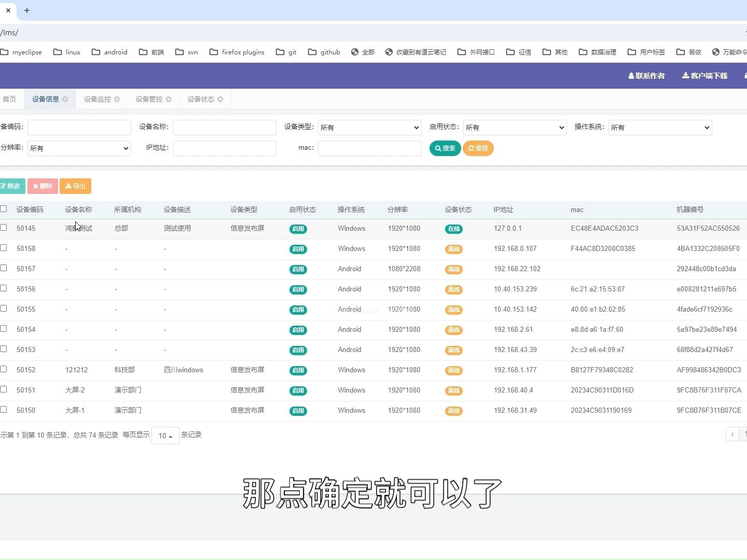This screenshot has height=560, width=747.
Task: Check the row checkbox of device 50158
Action: 4,247
